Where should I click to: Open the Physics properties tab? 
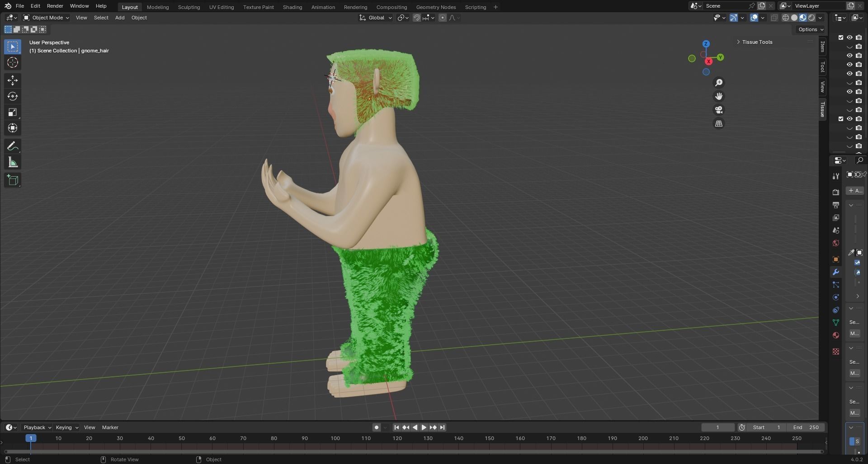point(835,297)
